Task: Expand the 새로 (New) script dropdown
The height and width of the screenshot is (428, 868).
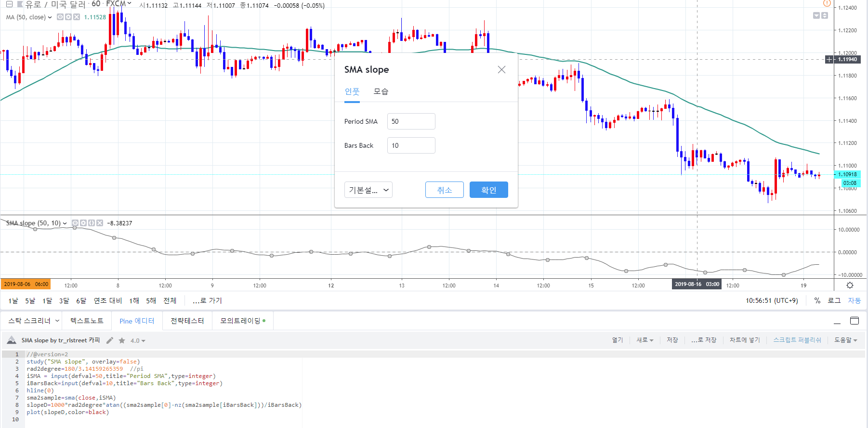Action: [644, 340]
